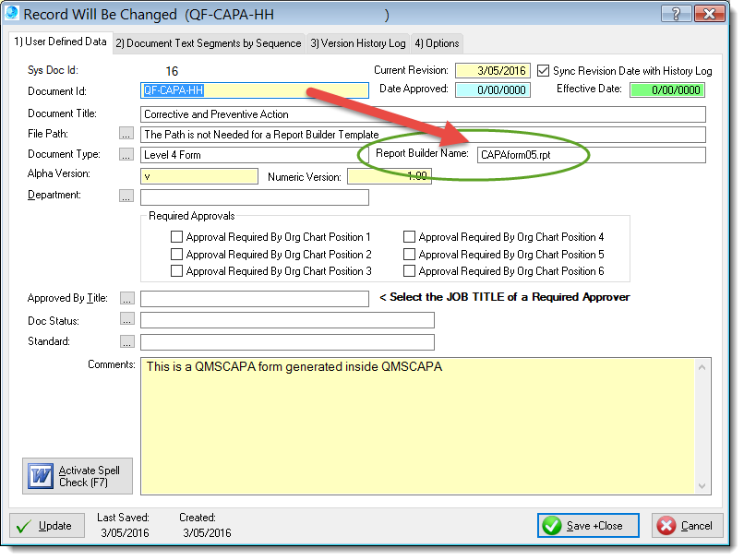Open the Document Type lookup button
The width and height of the screenshot is (744, 560).
point(127,155)
